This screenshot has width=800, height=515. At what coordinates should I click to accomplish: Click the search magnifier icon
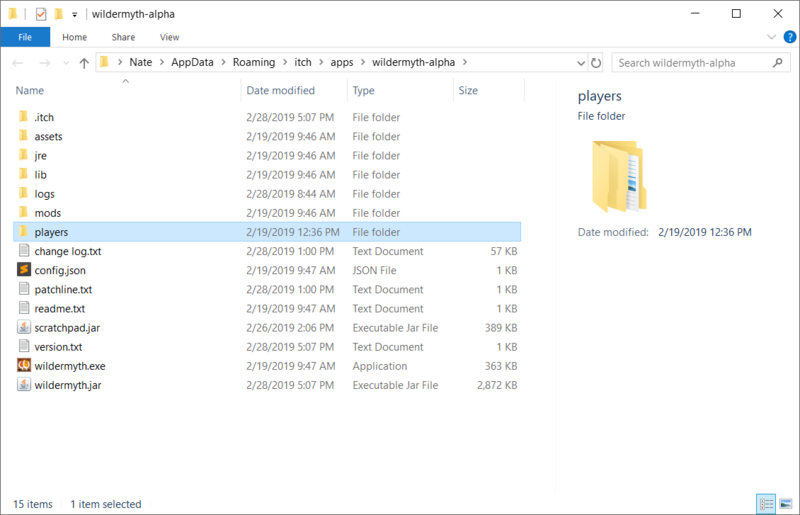776,62
